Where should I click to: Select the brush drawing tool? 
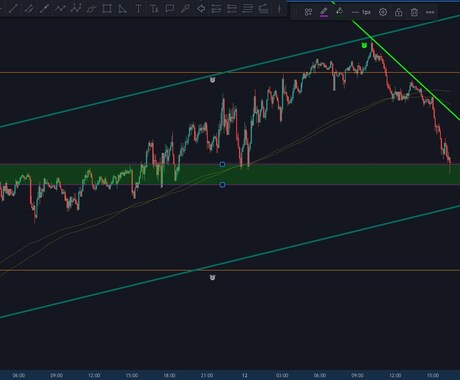[x=185, y=9]
